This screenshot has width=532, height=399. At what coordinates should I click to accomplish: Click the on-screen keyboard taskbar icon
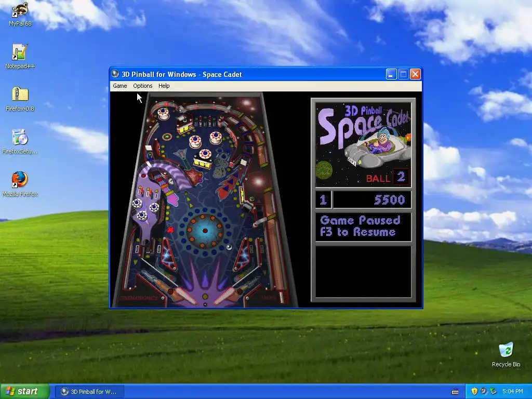[455, 392]
